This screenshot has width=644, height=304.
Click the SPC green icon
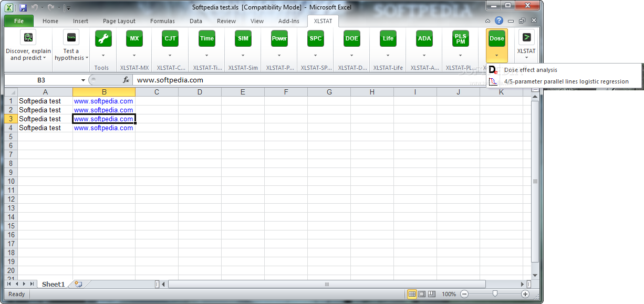(x=316, y=38)
